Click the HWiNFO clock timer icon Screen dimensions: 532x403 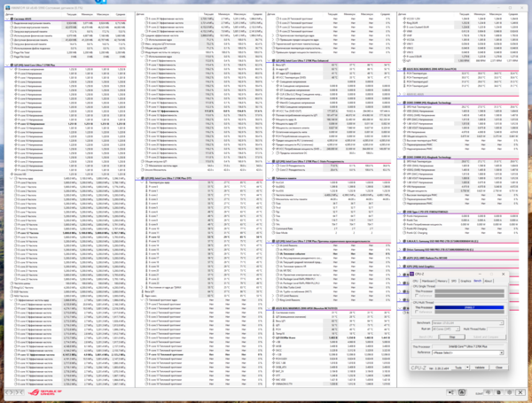pyautogui.click(x=489, y=392)
